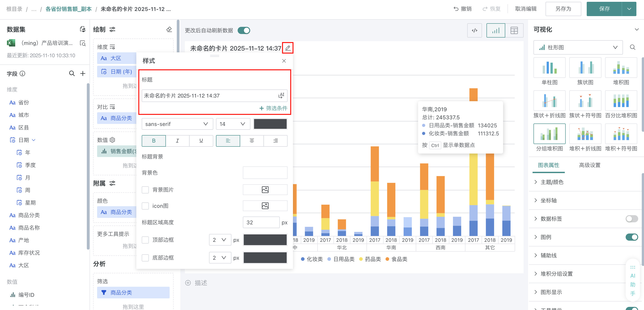The height and width of the screenshot is (310, 644).
Task: Open the code view icon
Action: (x=474, y=30)
